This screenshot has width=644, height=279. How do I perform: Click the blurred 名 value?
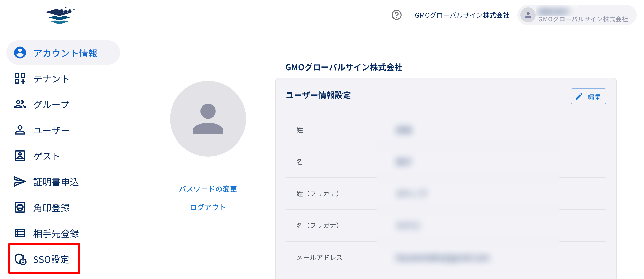click(404, 162)
